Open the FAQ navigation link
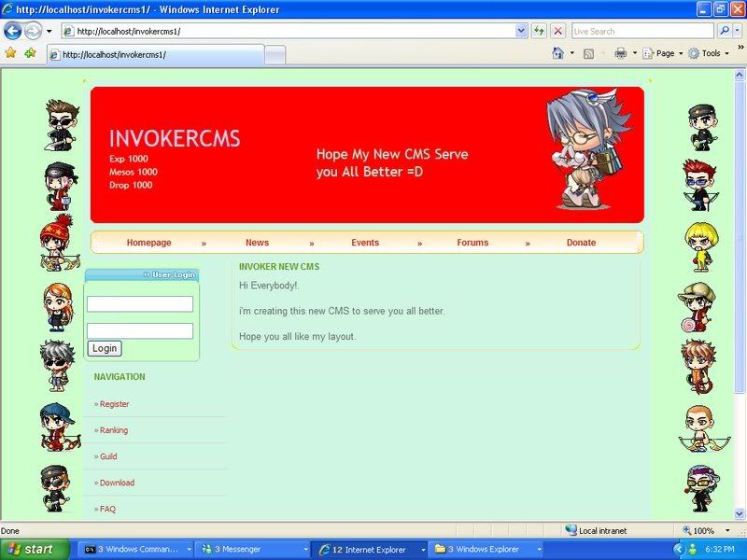 point(107,509)
